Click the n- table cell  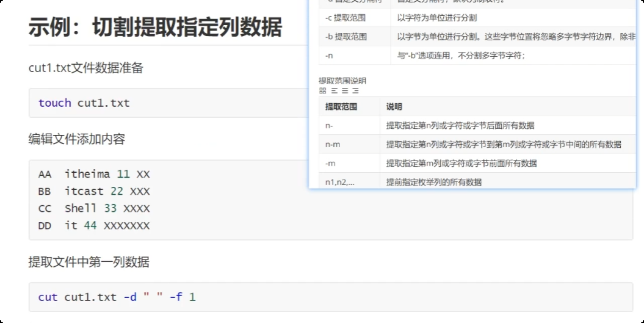[x=350, y=125]
